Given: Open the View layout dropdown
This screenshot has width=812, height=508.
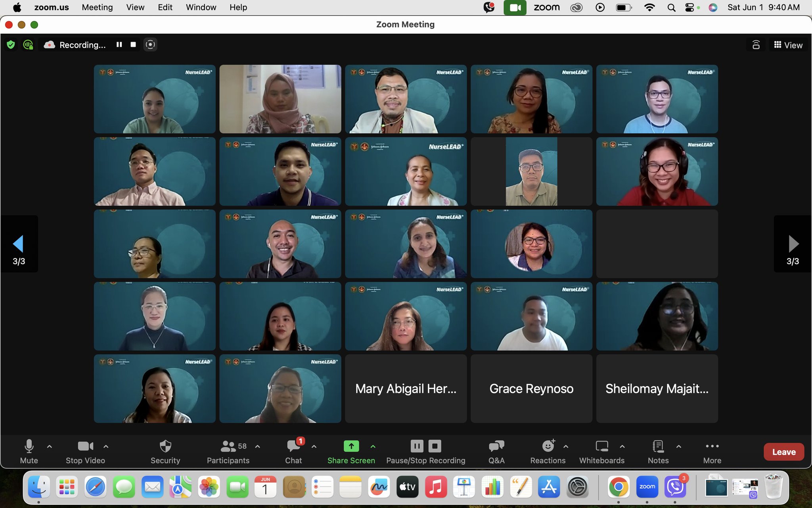Looking at the screenshot, I should 788,45.
